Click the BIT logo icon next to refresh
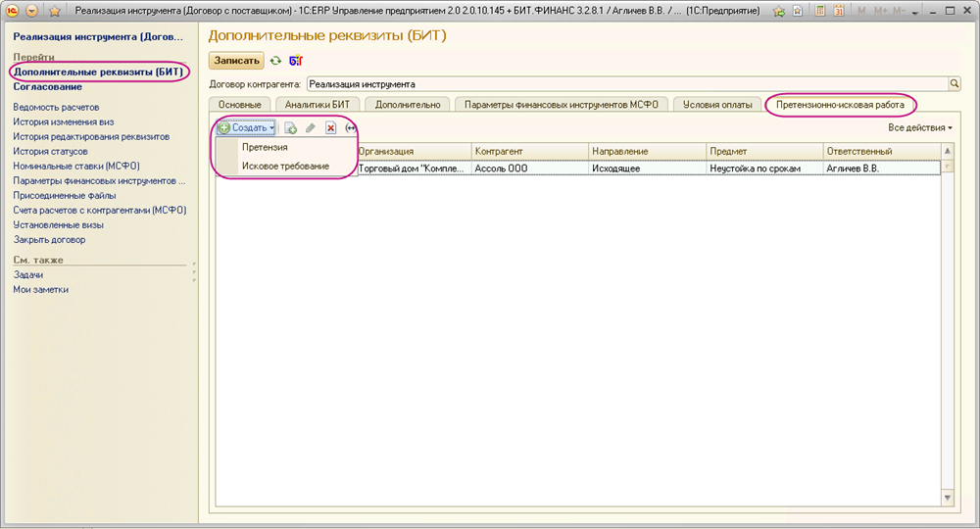 pyautogui.click(x=295, y=61)
